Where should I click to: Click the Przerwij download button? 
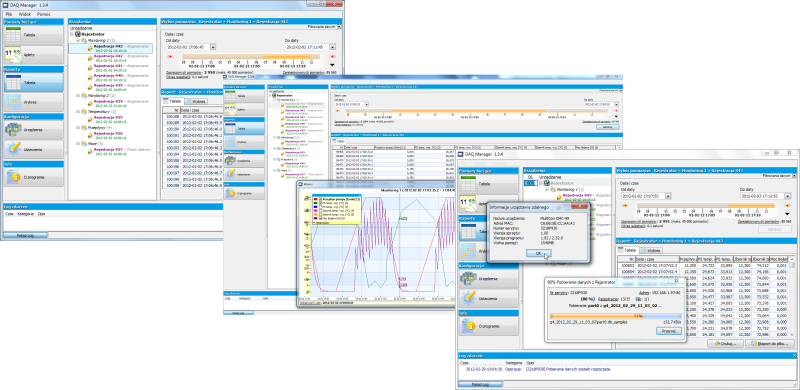(x=668, y=331)
